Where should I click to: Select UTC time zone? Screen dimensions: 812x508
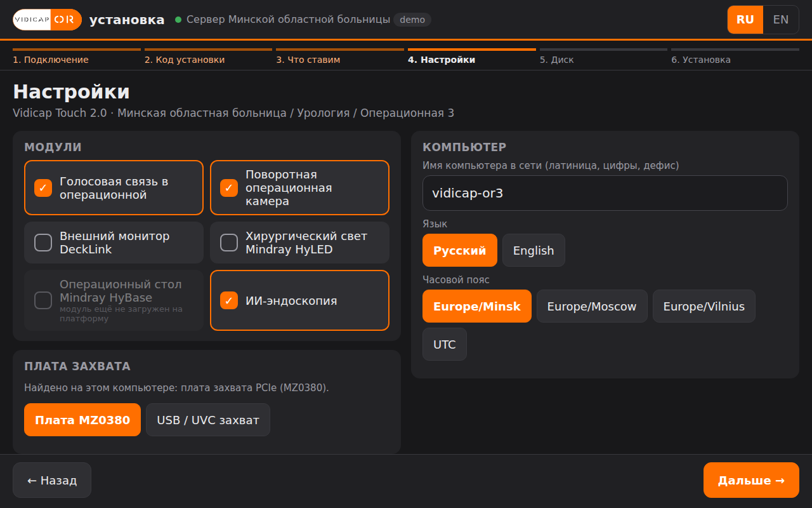[445, 344]
